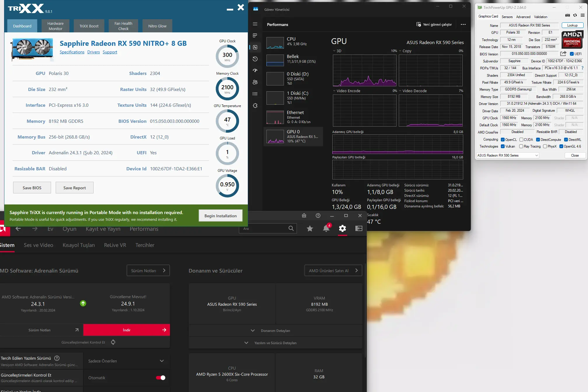
Task: Select Ethernet item in Task Manager performance list
Action: click(x=293, y=117)
